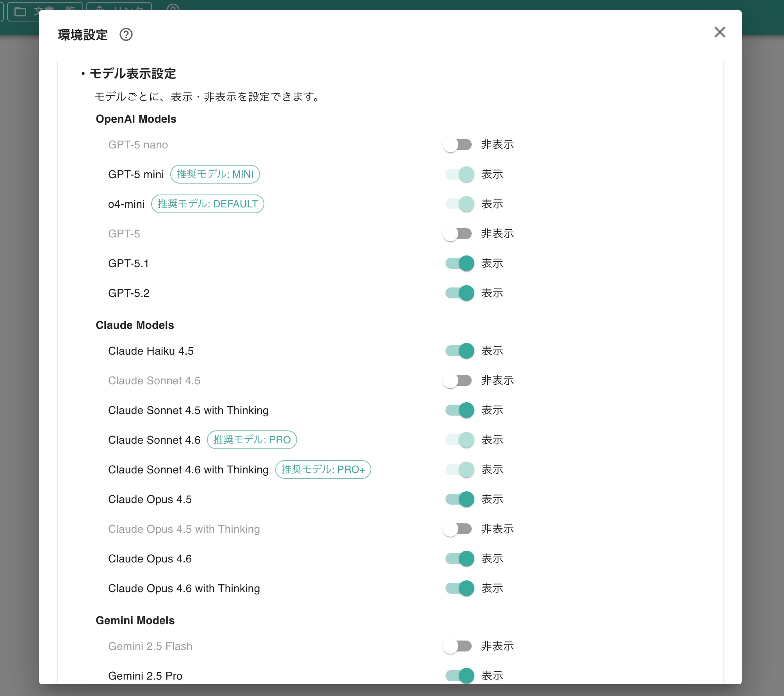Screen dimensions: 784x696
Task: Switch off the Claude Opus 4.5 toggle
Action: [460, 500]
